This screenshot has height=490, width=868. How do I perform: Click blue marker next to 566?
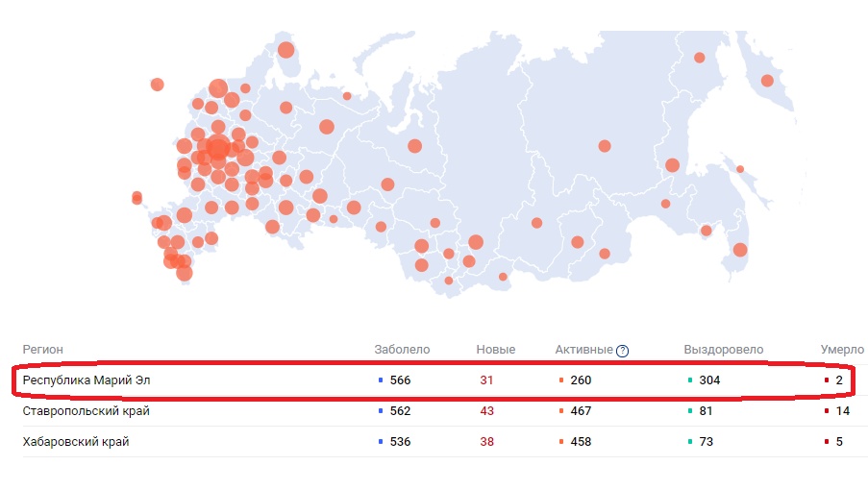pyautogui.click(x=381, y=380)
